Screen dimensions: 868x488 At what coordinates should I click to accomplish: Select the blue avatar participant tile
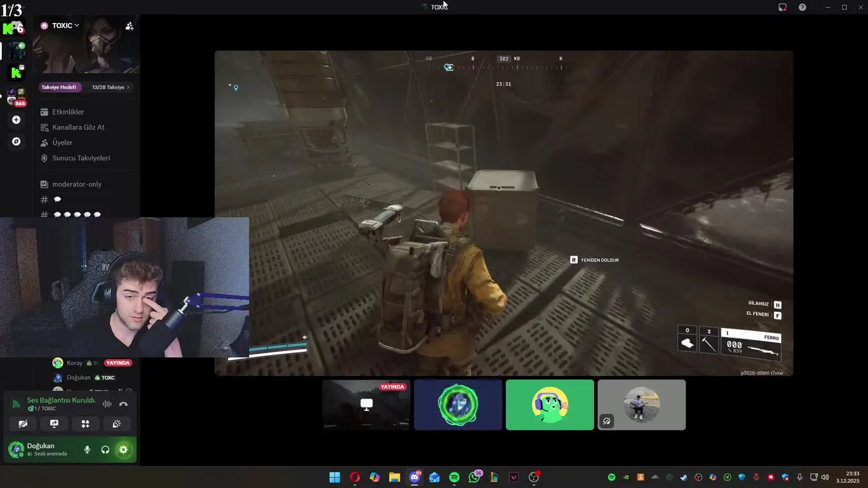(x=458, y=405)
